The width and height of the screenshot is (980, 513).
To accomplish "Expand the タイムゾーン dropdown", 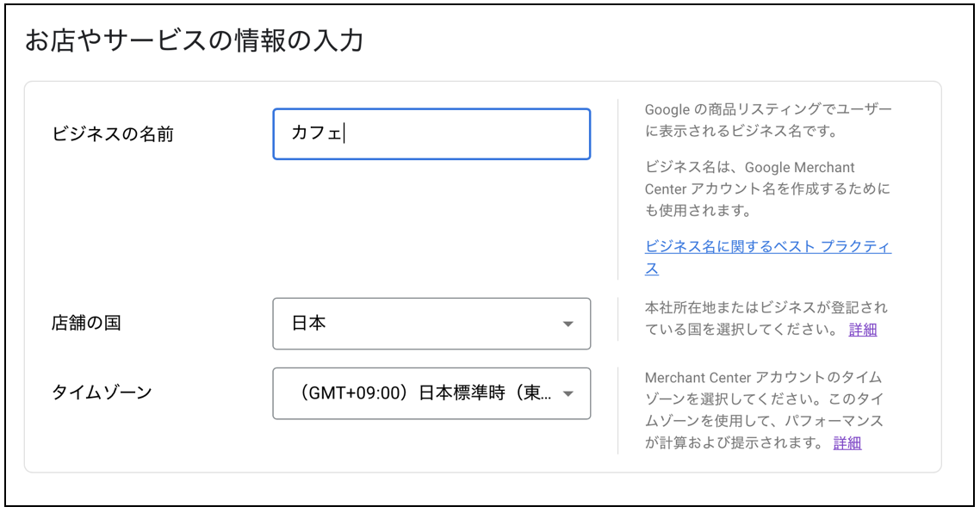I will tap(431, 393).
